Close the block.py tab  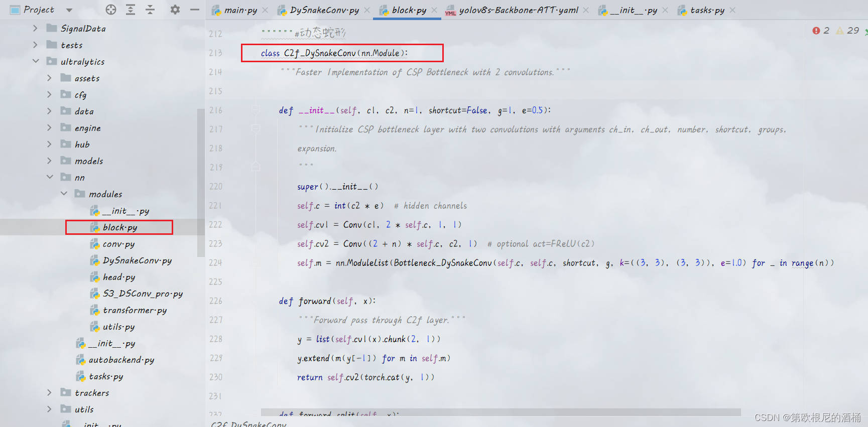click(434, 10)
